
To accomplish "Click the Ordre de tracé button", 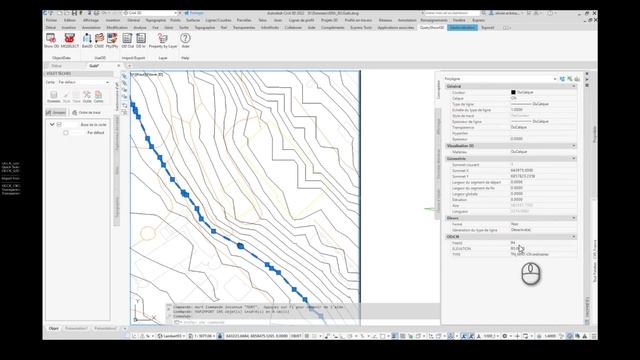I will point(86,112).
